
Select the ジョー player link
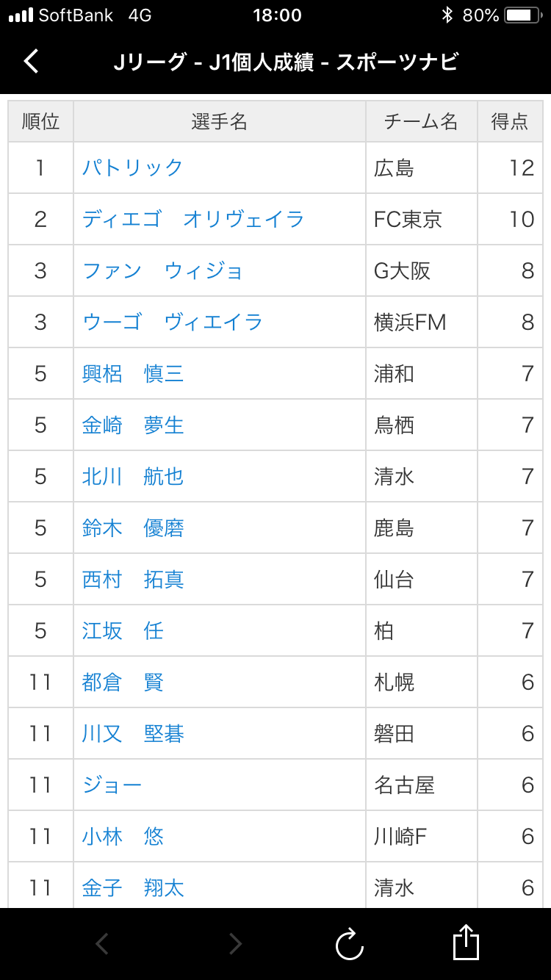click(112, 785)
